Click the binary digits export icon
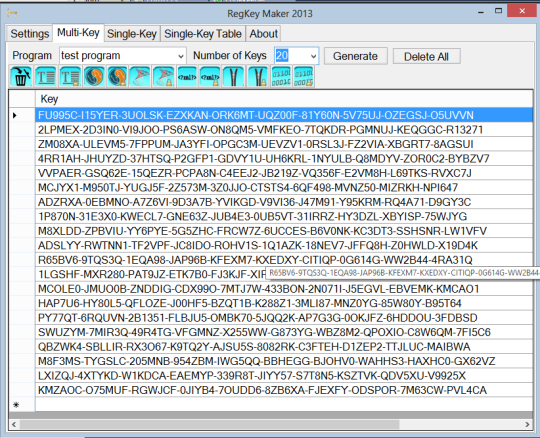Viewport: 540px width, 438px height. (x=281, y=76)
